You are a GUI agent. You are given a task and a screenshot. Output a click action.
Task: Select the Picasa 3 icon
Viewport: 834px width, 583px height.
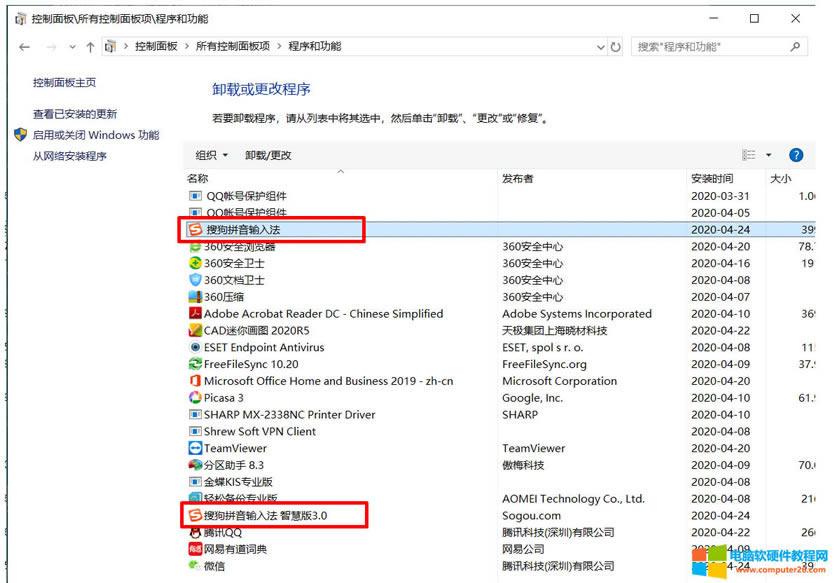196,398
